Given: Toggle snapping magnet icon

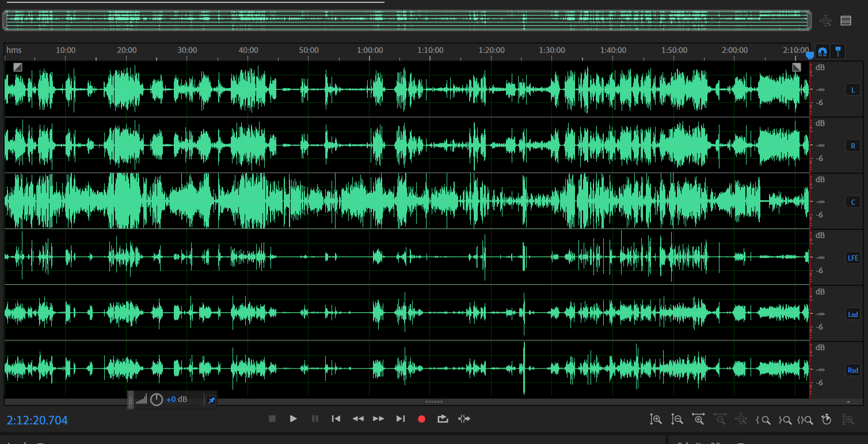Looking at the screenshot, I should [x=822, y=52].
